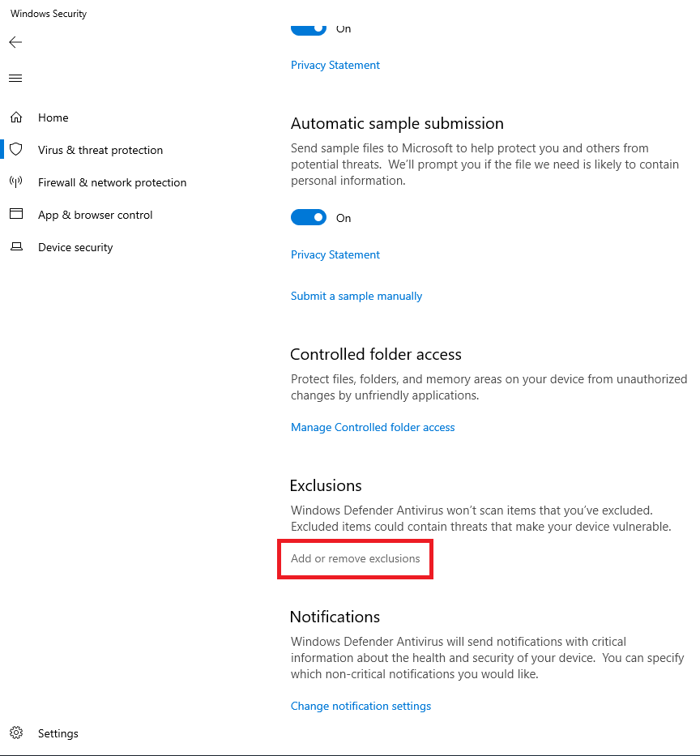Click the Virus & threat protection shield icon
Image resolution: width=700 pixels, height=756 pixels.
pyautogui.click(x=16, y=150)
